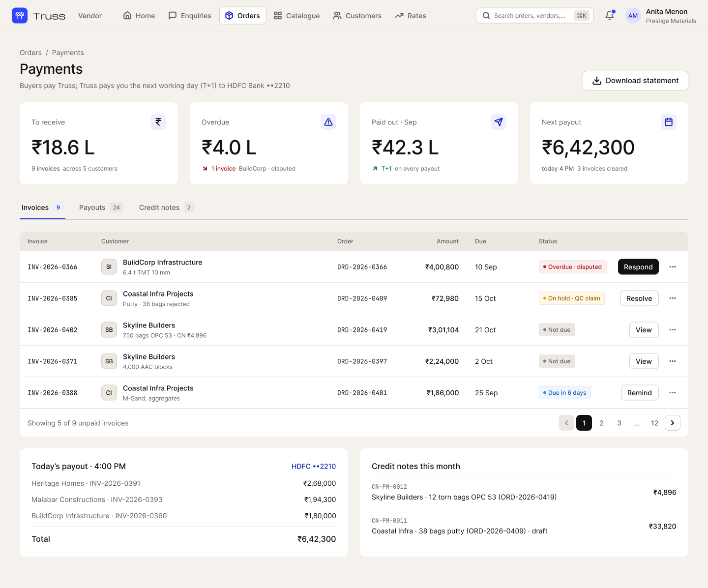The width and height of the screenshot is (708, 588).
Task: Click the CN-PM-0011 credit note row
Action: click(524, 526)
